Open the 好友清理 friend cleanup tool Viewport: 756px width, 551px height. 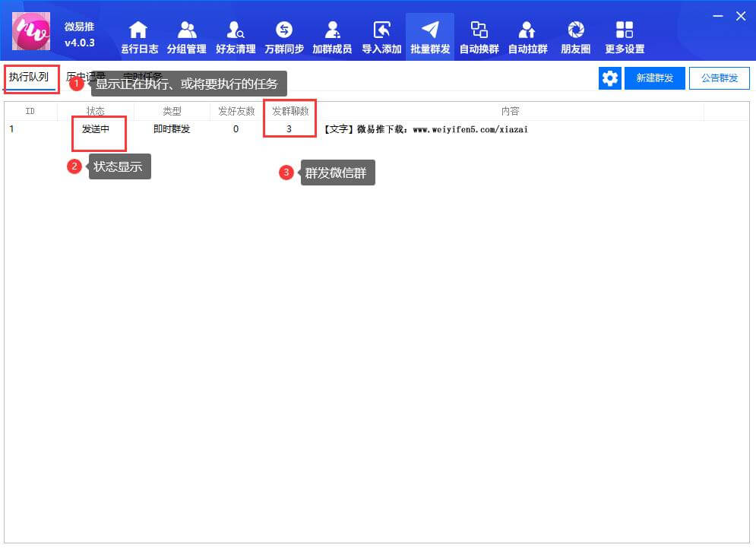tap(235, 37)
